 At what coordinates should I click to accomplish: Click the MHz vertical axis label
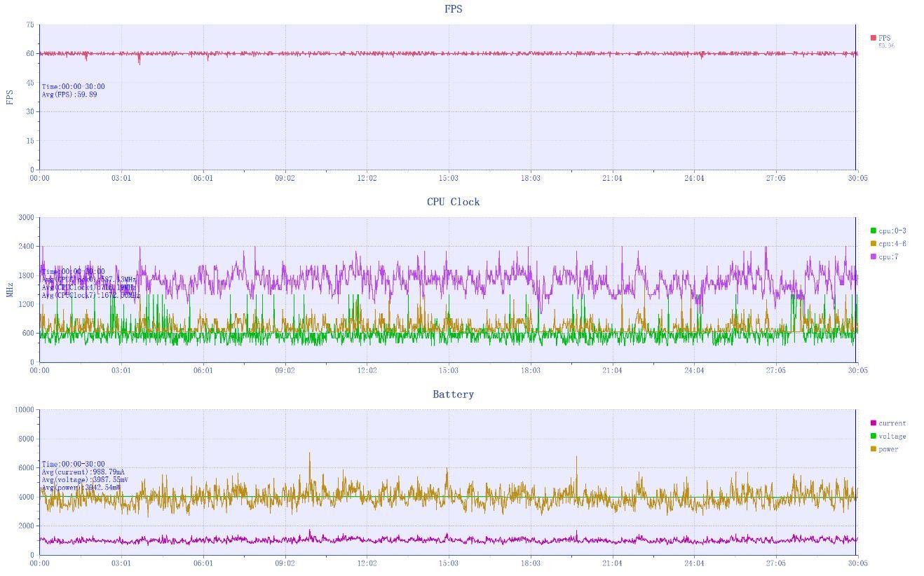(10, 289)
